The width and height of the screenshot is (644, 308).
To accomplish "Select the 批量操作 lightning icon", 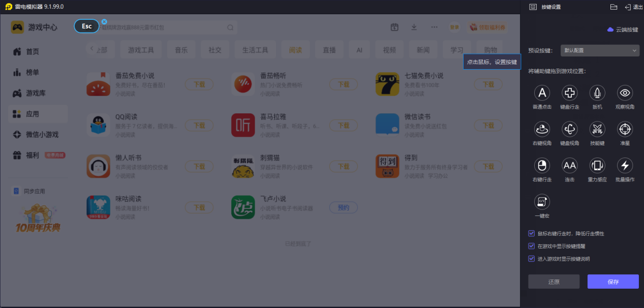I will point(625,165).
